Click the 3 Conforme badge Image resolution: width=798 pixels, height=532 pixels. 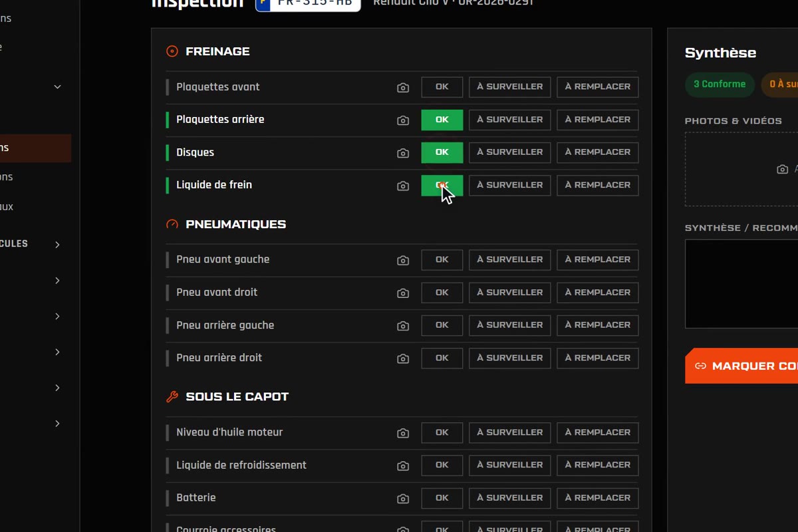click(720, 84)
